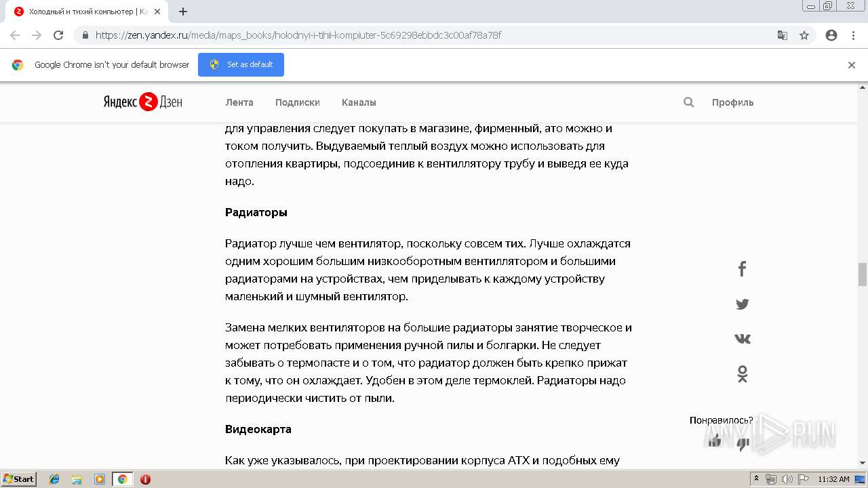Screen dimensions: 868x488
Task: Share article on Twitter
Action: pyautogui.click(x=742, y=304)
